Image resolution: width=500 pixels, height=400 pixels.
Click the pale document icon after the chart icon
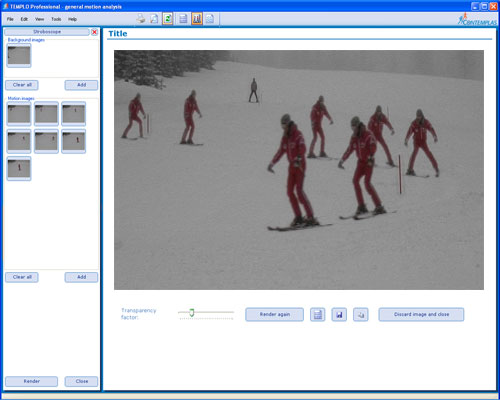210,19
